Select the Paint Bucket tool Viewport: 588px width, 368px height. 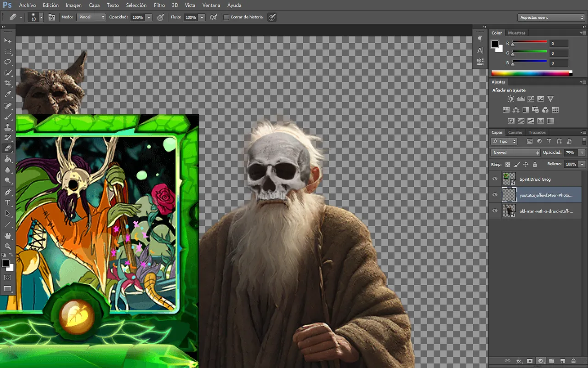click(x=8, y=159)
